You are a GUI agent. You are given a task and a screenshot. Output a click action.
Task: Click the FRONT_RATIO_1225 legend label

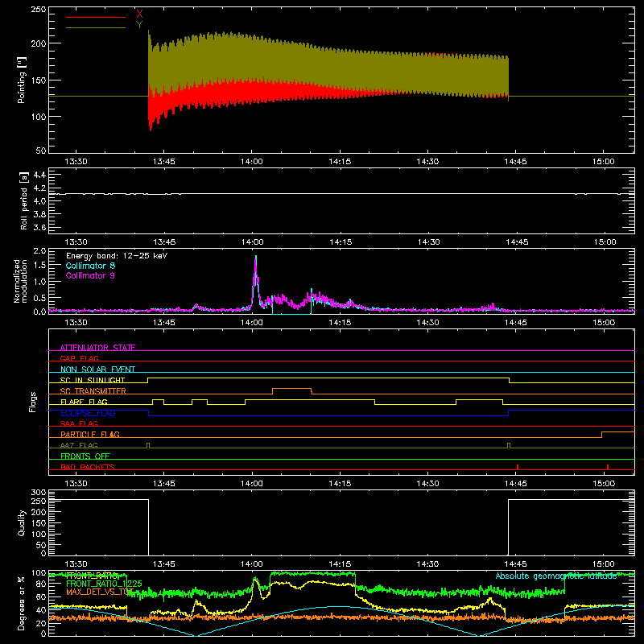click(x=104, y=584)
